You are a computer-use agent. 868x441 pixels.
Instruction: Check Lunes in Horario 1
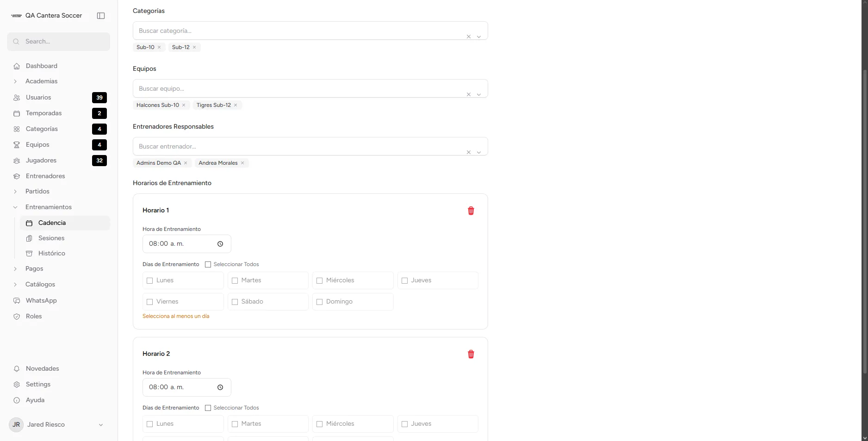coord(150,280)
